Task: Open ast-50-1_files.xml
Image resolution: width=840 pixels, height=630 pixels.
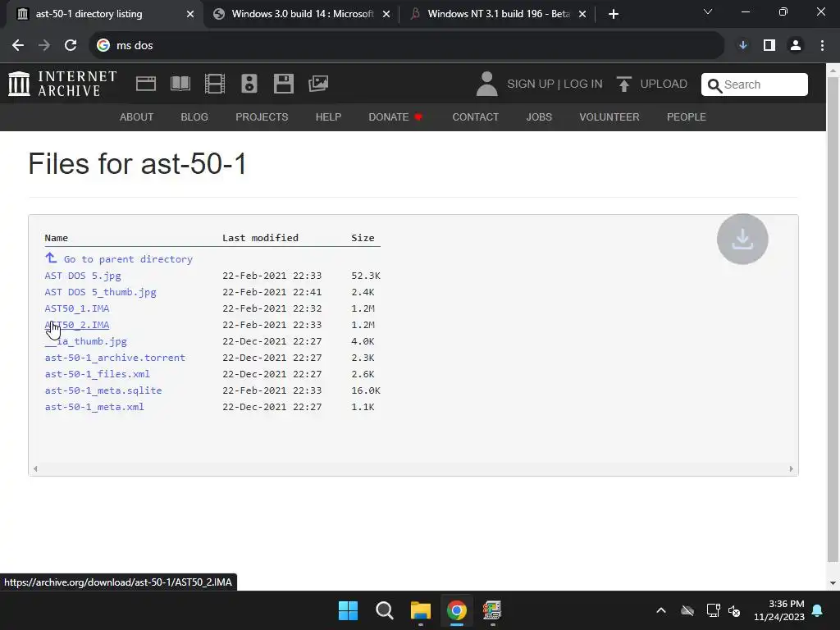Action: (x=97, y=374)
